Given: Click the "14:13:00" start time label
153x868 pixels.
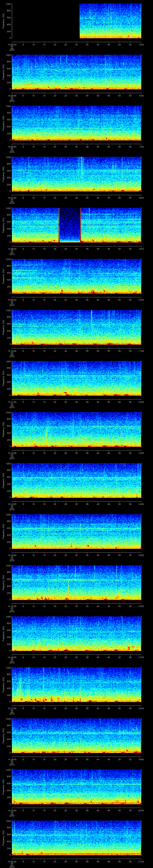Looking at the screenshot, I should [x=12, y=504].
